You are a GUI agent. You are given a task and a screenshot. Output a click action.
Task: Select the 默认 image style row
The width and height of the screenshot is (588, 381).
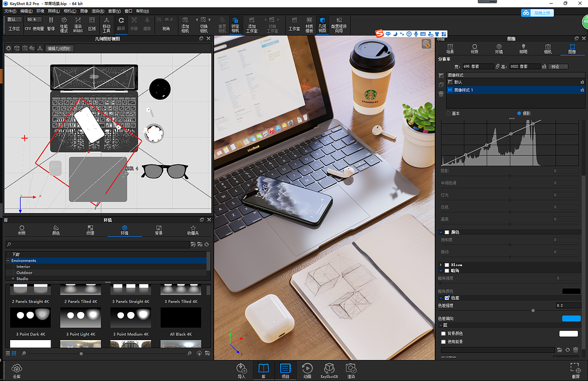click(x=515, y=82)
